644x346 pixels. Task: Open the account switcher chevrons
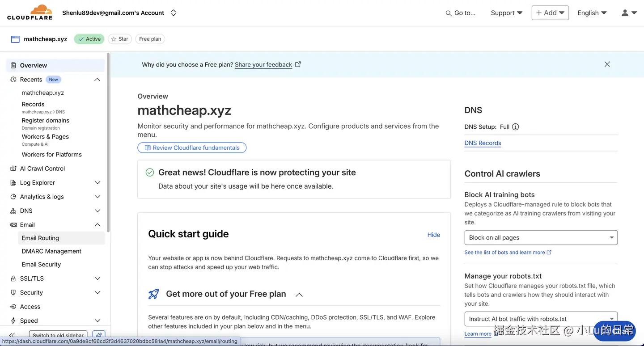(x=174, y=13)
